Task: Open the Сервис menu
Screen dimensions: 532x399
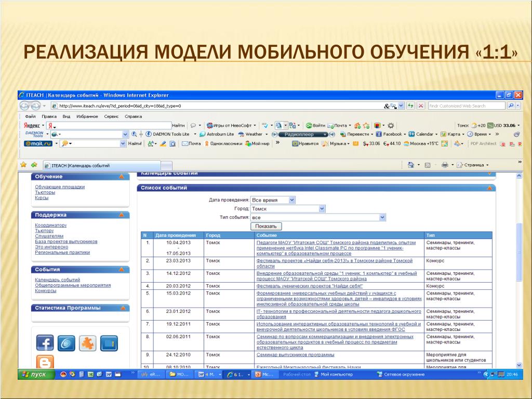Action: [111, 116]
